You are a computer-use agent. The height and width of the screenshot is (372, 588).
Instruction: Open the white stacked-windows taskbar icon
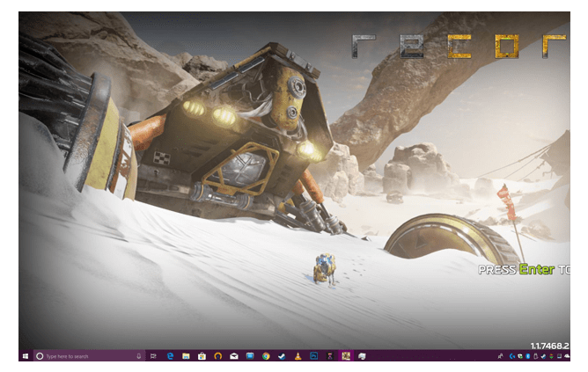[362, 356]
